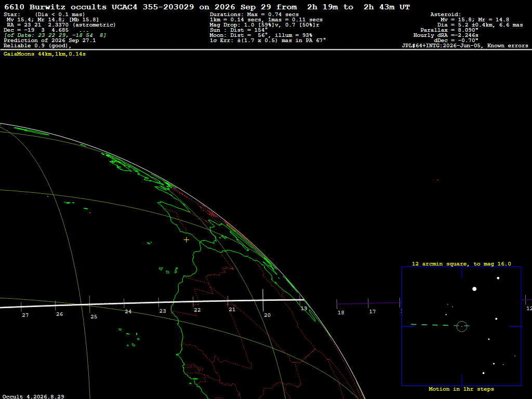532x399 pixels.
Task: Click the event title 6610 Burwitz occults
Action: click(55, 7)
